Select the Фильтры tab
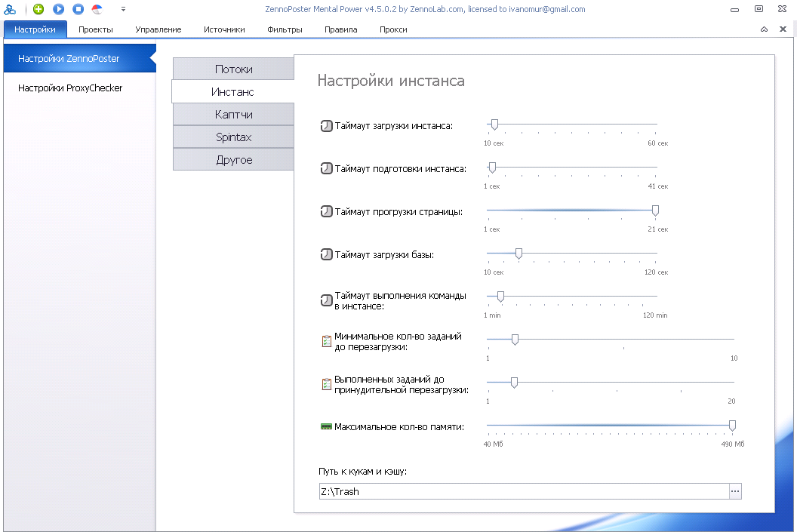Viewport: 797px width, 532px height. tap(285, 29)
